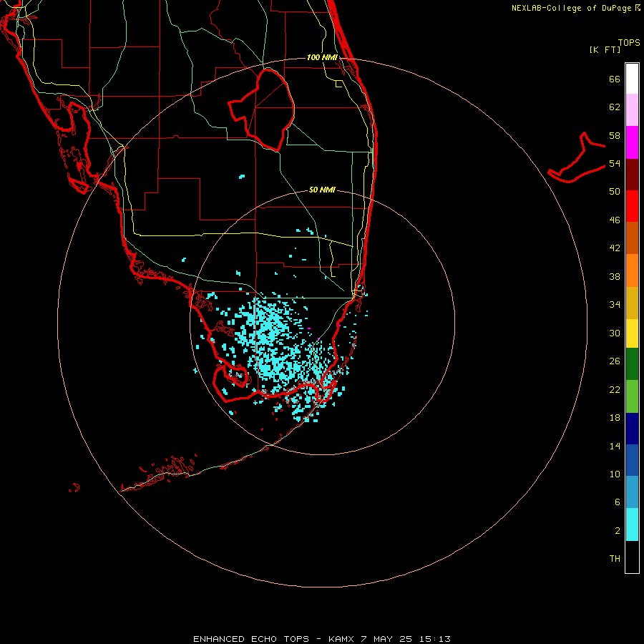Click the 'NEXLAB-College of DuPage' text
The width and height of the screenshot is (644, 644).
pos(571,8)
